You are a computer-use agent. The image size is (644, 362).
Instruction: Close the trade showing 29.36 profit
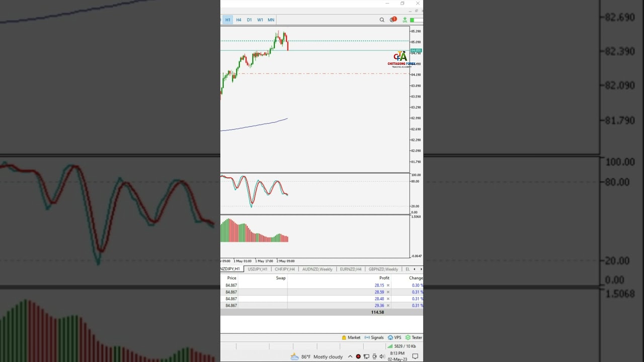click(388, 306)
